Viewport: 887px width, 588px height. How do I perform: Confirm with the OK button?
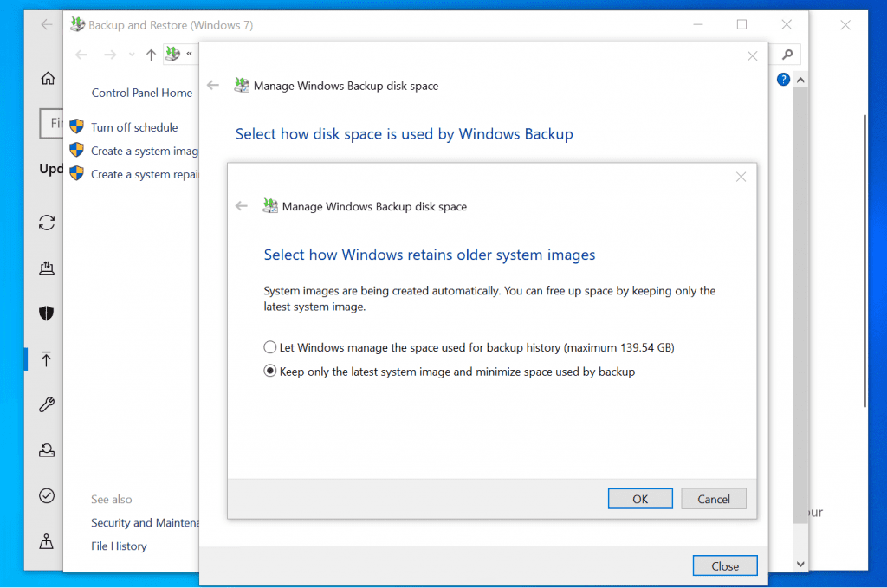[x=640, y=498]
